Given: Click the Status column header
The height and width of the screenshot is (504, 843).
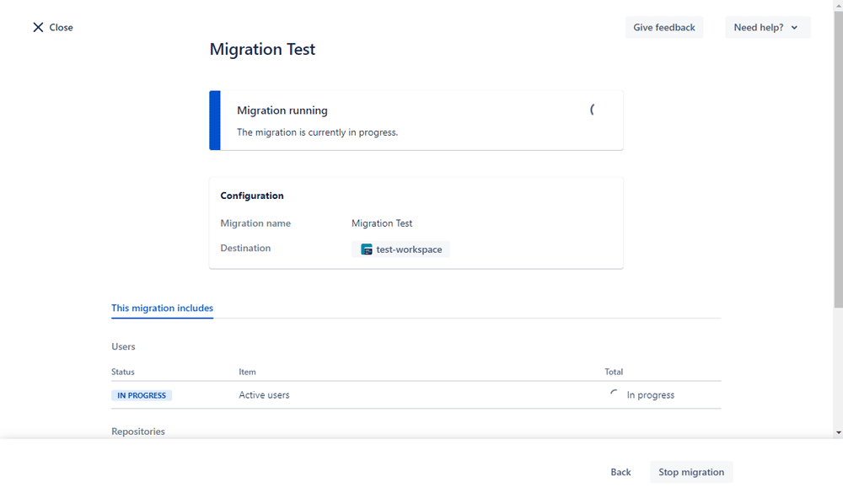Looking at the screenshot, I should [x=122, y=372].
